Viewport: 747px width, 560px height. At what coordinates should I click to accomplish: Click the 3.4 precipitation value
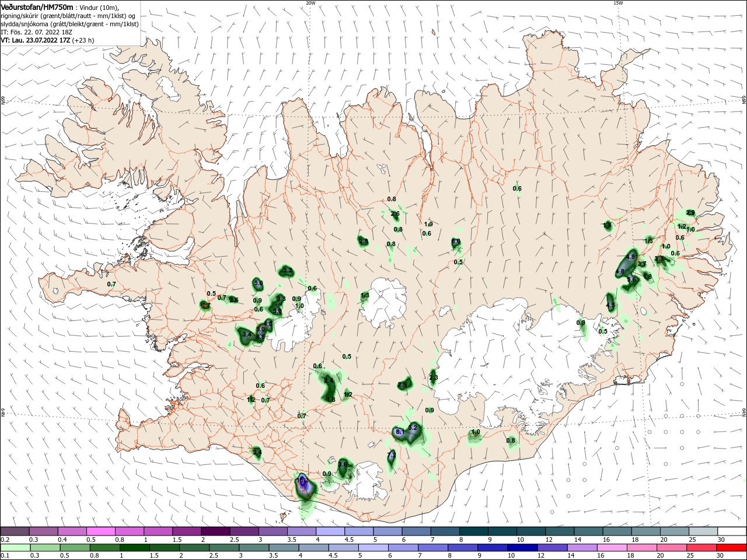pyautogui.click(x=247, y=335)
